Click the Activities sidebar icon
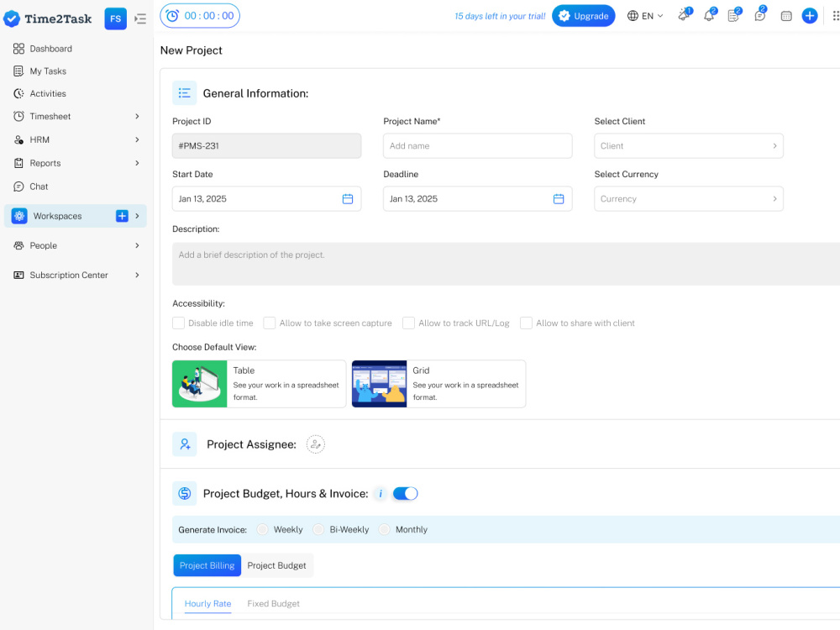Image resolution: width=840 pixels, height=630 pixels. point(18,94)
